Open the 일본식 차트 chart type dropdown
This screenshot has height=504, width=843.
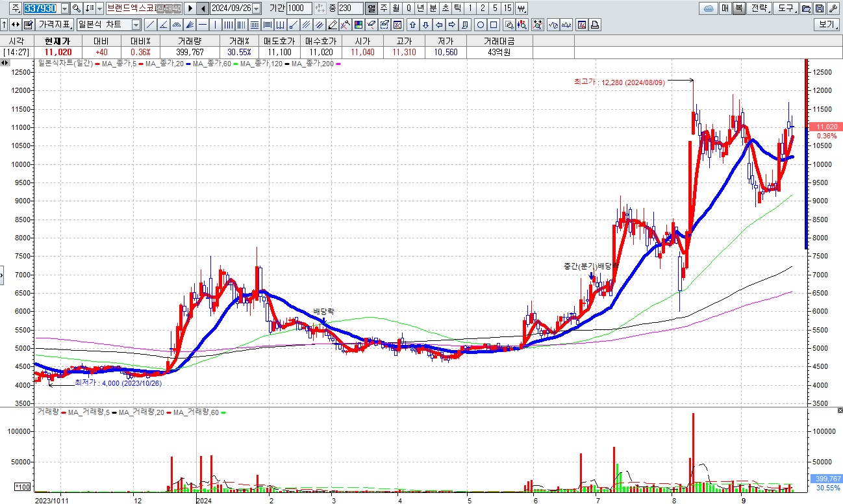(136, 25)
